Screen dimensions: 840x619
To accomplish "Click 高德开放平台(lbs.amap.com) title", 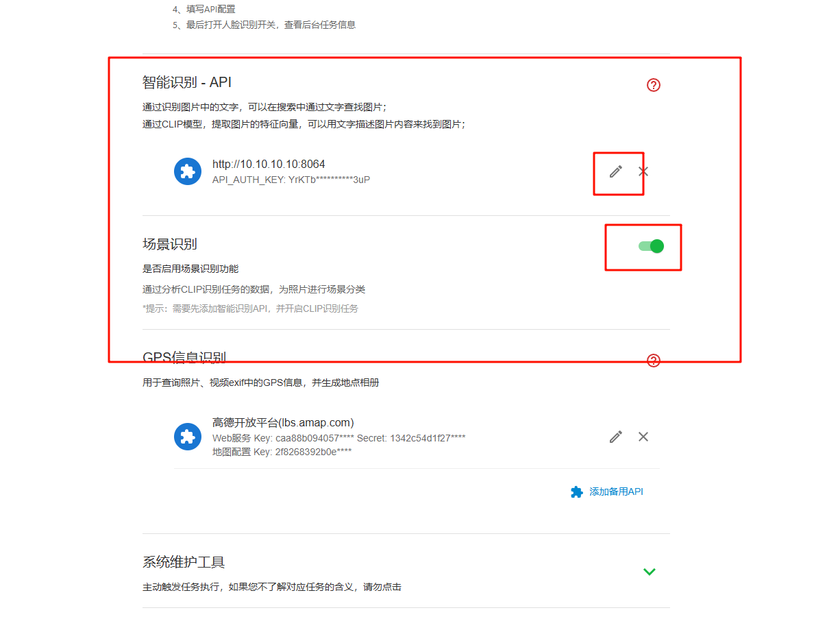I will tap(283, 422).
